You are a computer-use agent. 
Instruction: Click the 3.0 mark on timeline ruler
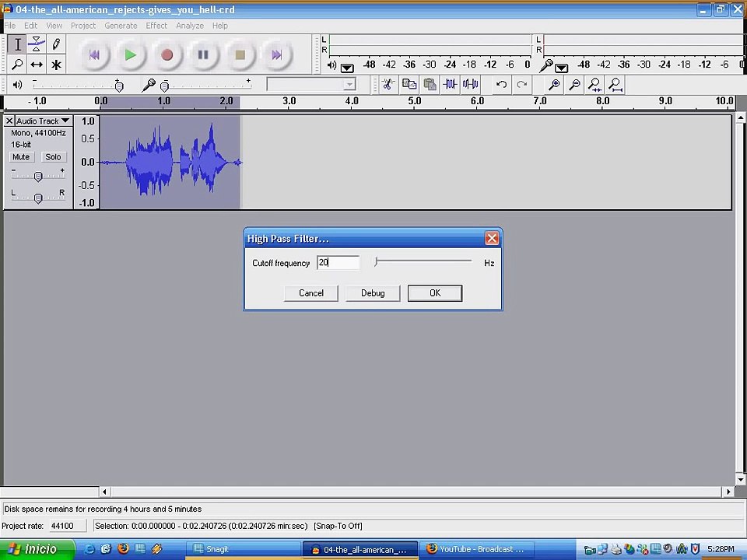point(289,101)
